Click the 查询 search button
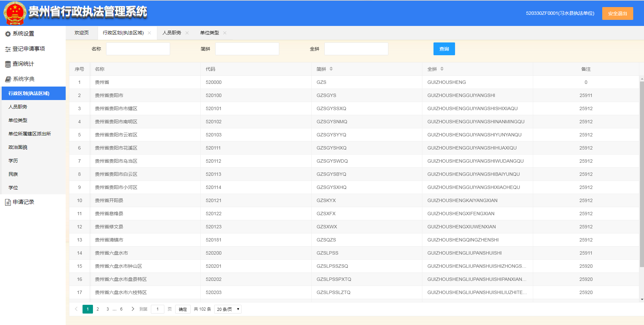 click(x=444, y=49)
